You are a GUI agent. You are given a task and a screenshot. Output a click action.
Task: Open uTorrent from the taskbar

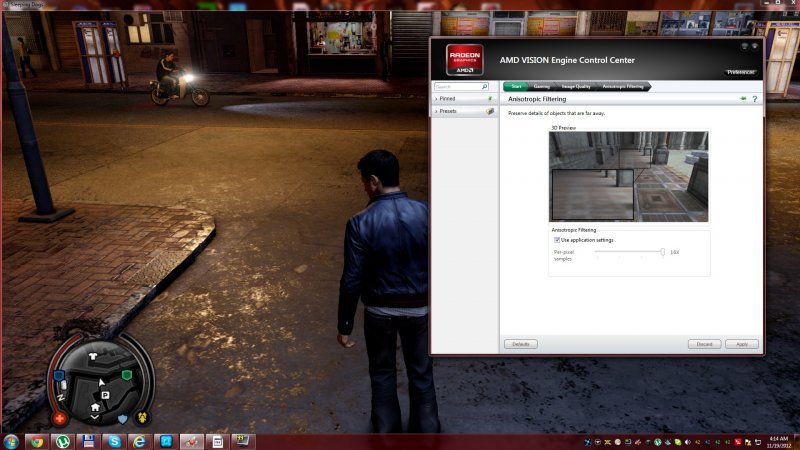(x=63, y=442)
